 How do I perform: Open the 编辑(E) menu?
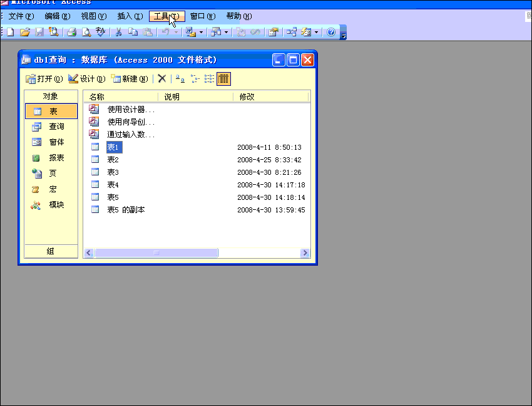click(x=58, y=16)
